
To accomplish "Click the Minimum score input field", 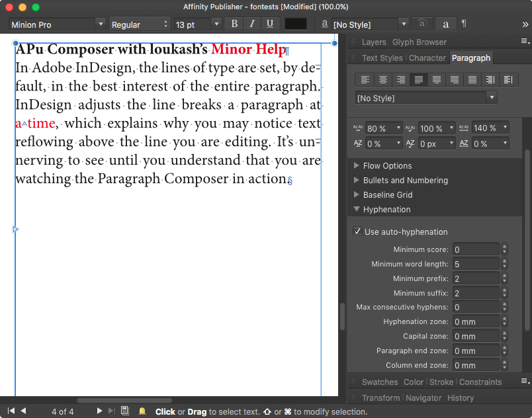I will pyautogui.click(x=476, y=249).
